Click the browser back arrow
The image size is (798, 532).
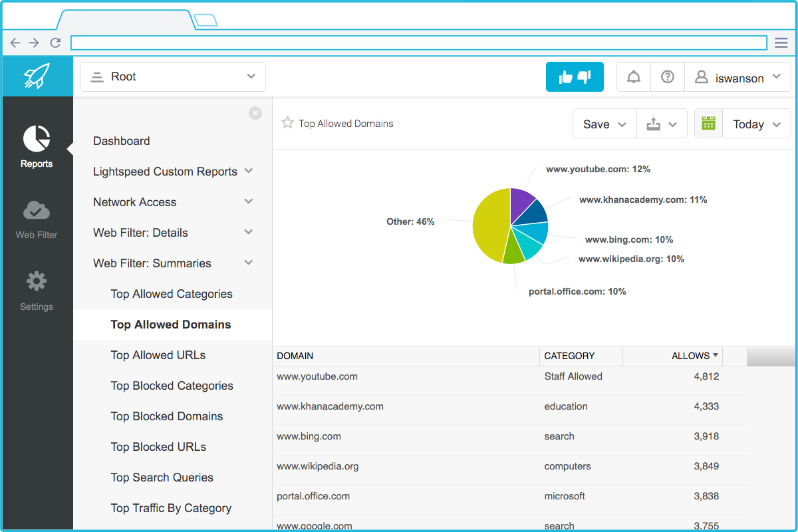[x=15, y=43]
